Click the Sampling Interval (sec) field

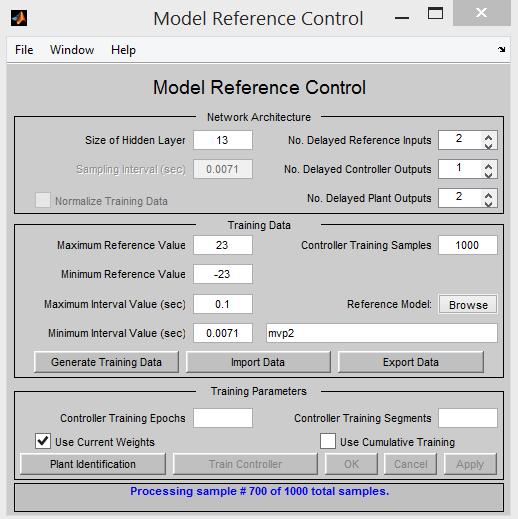coord(223,169)
